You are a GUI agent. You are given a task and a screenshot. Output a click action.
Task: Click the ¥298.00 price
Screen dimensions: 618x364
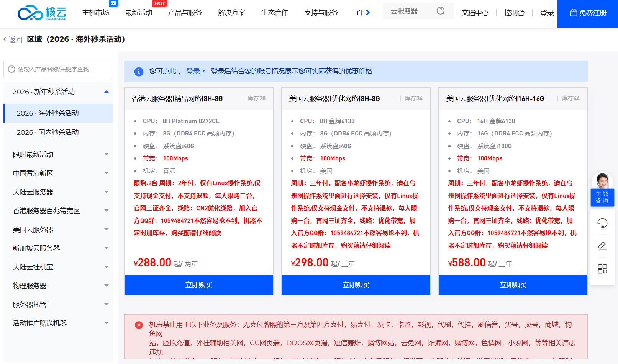pos(310,263)
